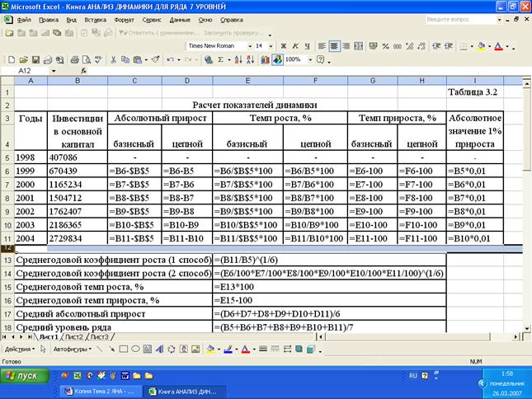Sort ascending with the A-Z icon
This screenshot has width=532, height=399.
coord(238,60)
